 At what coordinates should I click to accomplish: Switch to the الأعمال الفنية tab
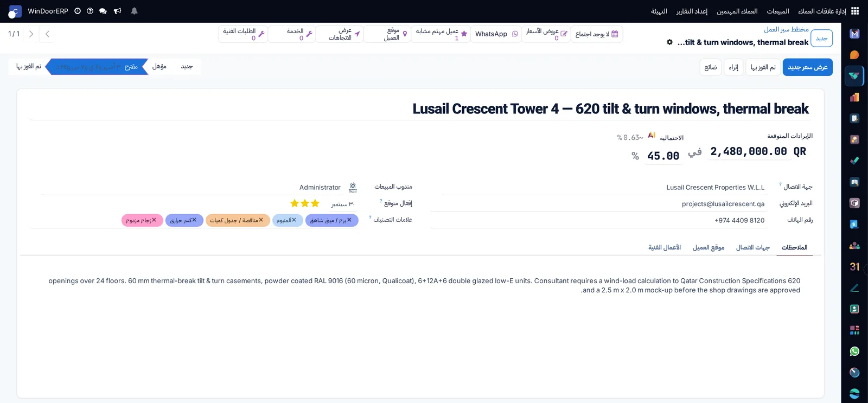(x=665, y=247)
